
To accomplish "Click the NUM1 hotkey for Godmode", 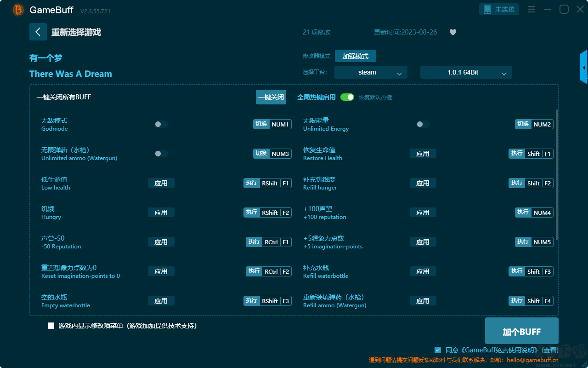I will pyautogui.click(x=272, y=124).
